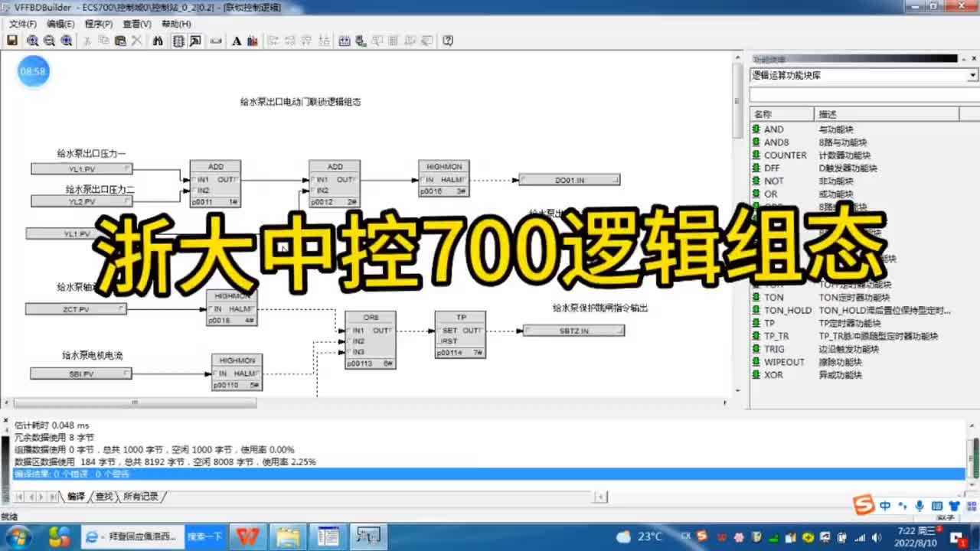Screen dimensions: 980x551
Task: Open the 编辑(E) menu
Action: [60, 24]
